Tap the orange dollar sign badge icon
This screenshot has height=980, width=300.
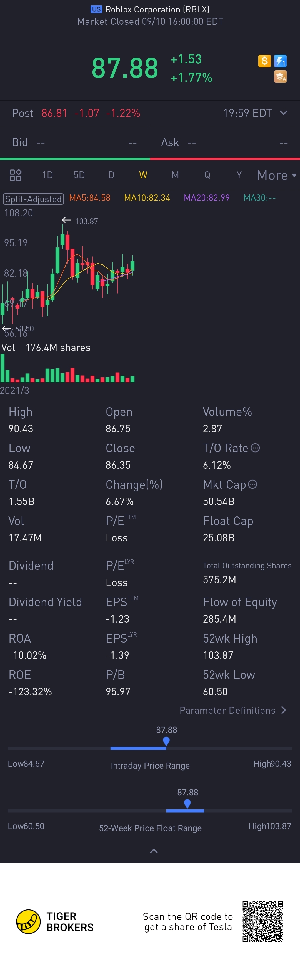pyautogui.click(x=264, y=61)
